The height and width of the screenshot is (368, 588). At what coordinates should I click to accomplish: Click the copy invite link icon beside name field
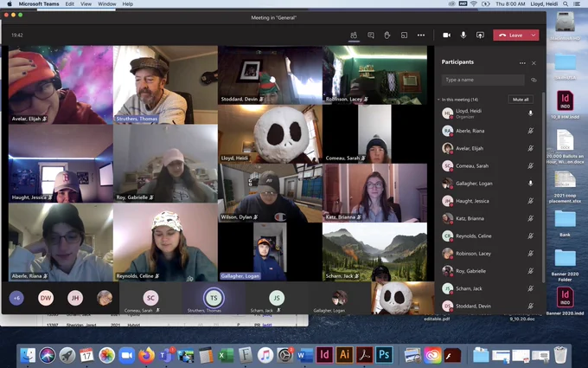tap(534, 80)
